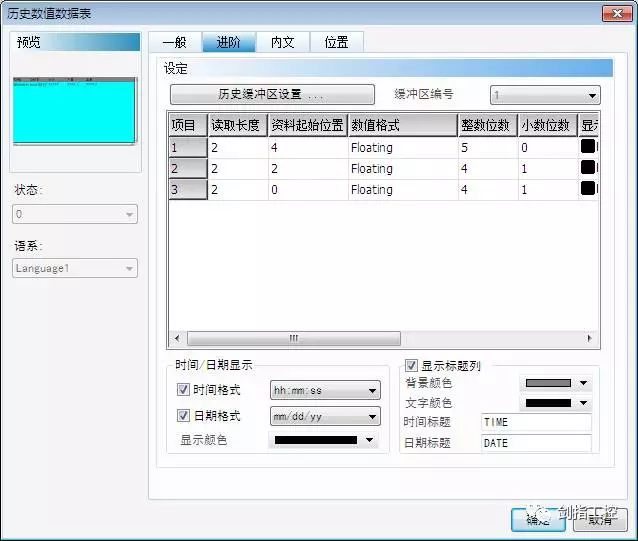Open the 背景颜色 color picker

point(556,383)
